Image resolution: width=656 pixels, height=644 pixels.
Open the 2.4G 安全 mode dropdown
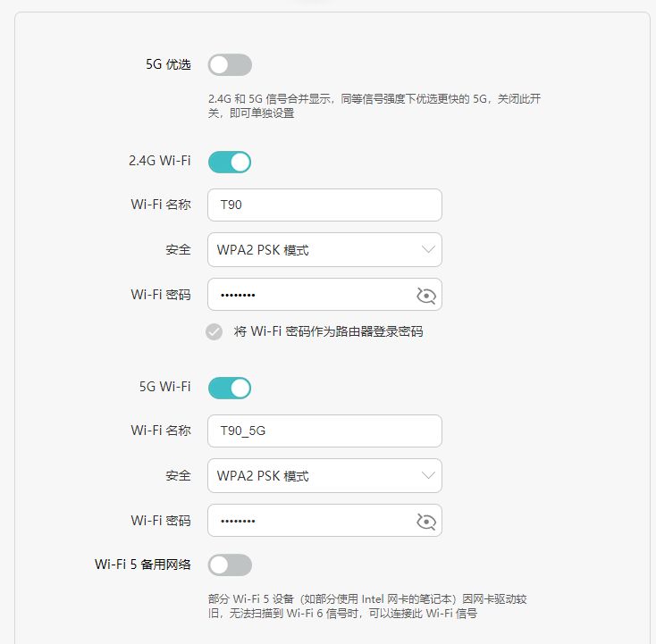(x=324, y=250)
